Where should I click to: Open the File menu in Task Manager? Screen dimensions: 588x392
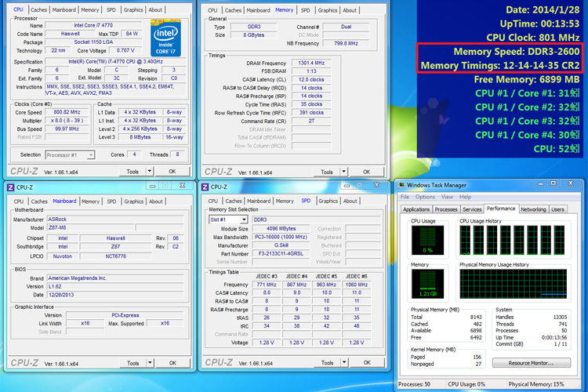click(405, 197)
